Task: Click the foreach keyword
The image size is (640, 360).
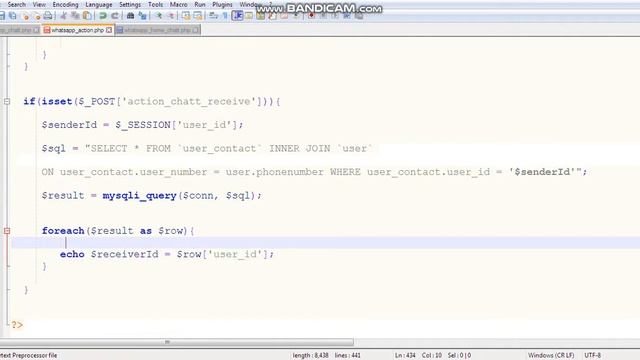Action: 63,231
